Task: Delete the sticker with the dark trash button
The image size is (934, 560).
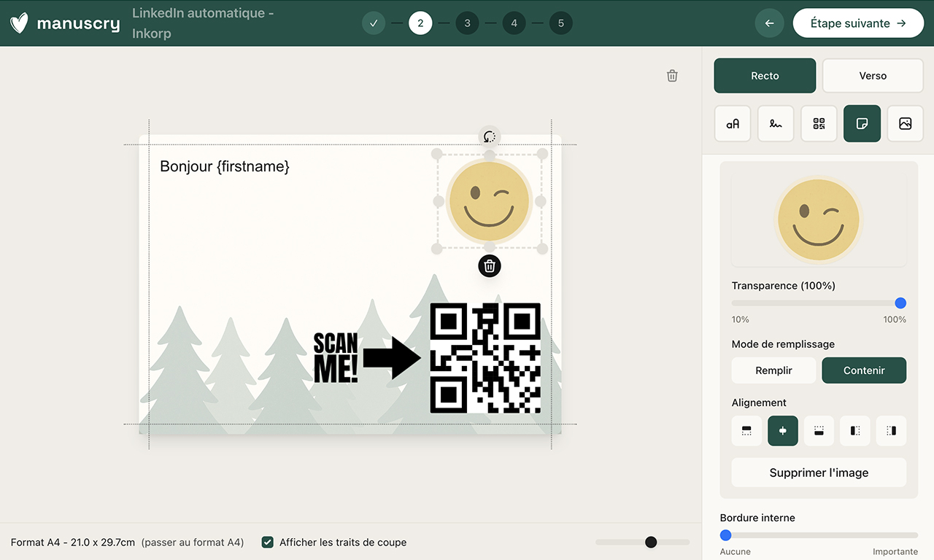Action: (490, 266)
